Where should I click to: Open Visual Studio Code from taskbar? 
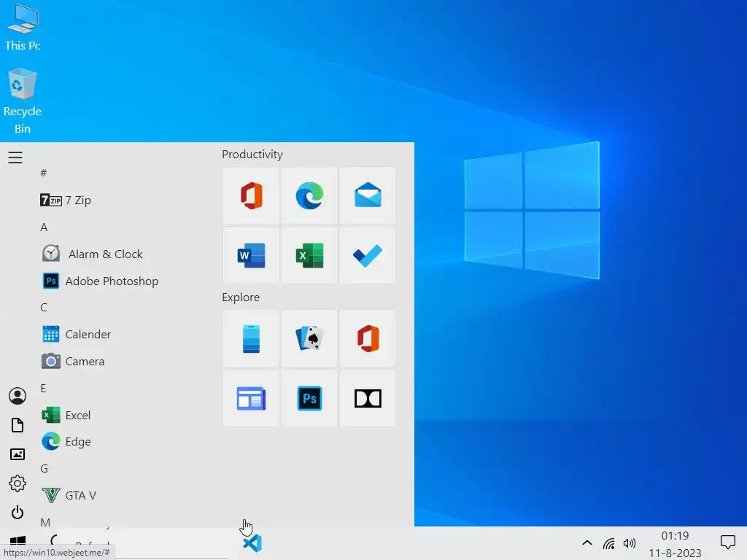pyautogui.click(x=252, y=543)
